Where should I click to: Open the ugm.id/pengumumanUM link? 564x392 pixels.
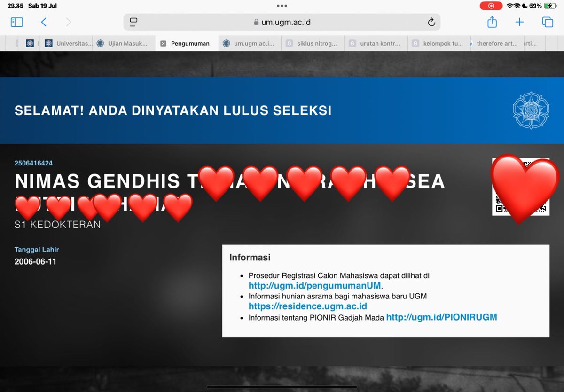tap(315, 285)
